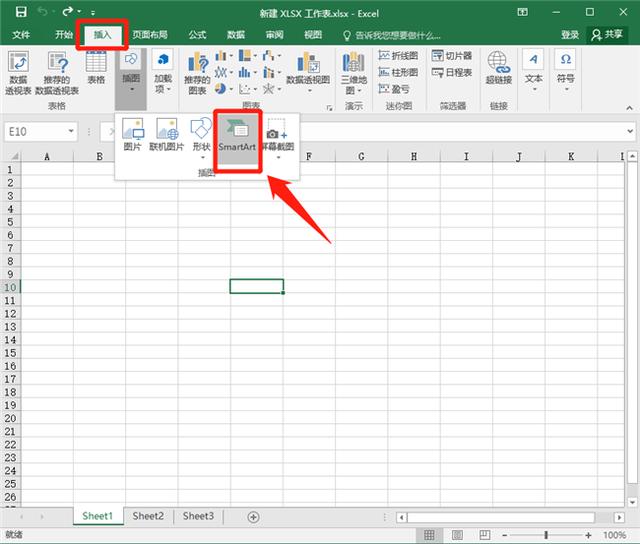
Task: Click the Save icon in title bar
Action: point(21,12)
